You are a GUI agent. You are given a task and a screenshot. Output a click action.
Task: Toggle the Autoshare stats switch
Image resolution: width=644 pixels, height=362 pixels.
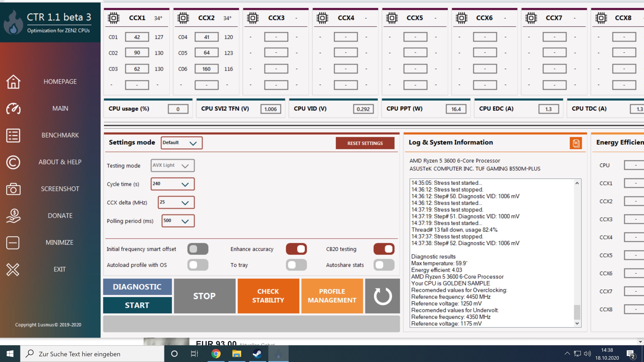point(384,265)
